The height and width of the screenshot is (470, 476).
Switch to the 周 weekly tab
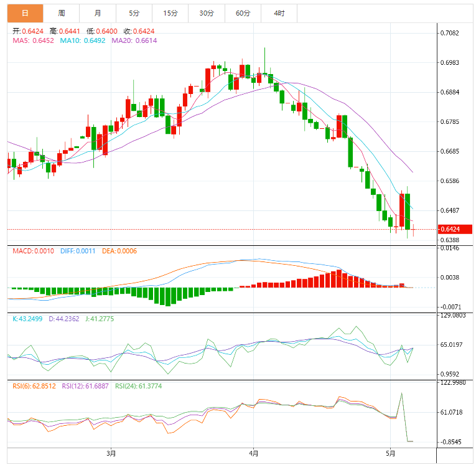point(62,13)
